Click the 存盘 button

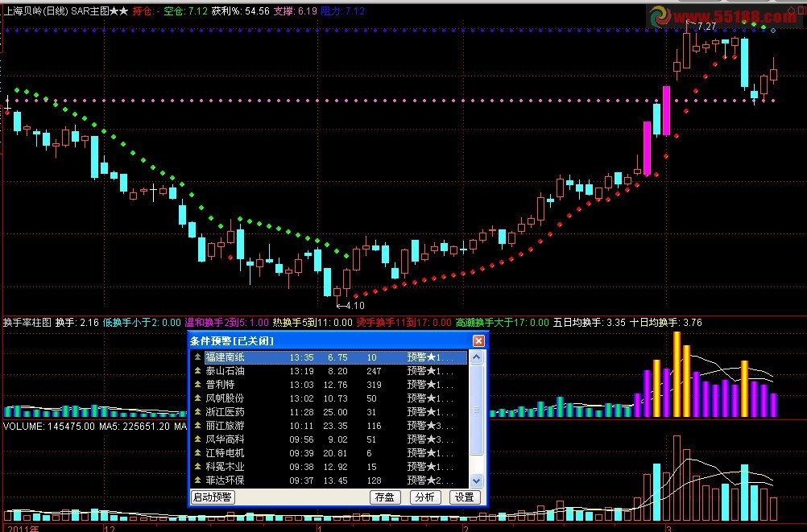click(x=384, y=497)
